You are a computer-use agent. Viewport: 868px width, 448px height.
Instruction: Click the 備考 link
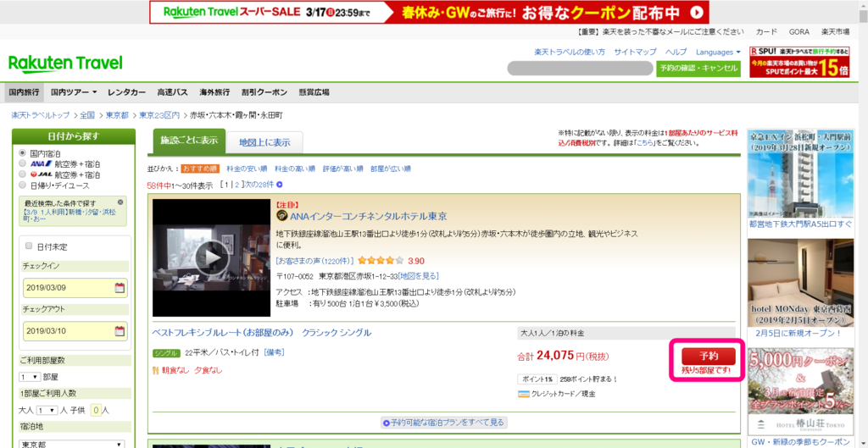click(x=274, y=352)
